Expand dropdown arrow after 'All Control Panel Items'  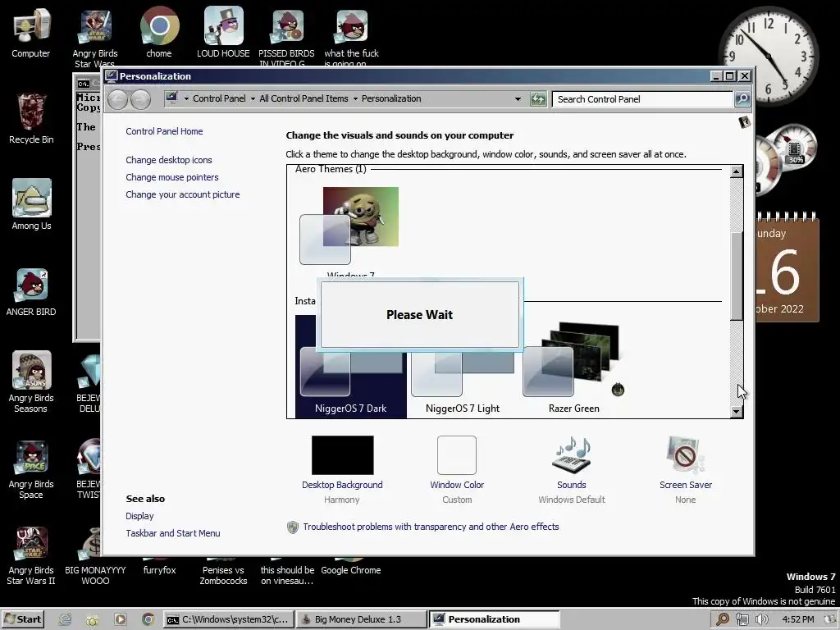[355, 98]
